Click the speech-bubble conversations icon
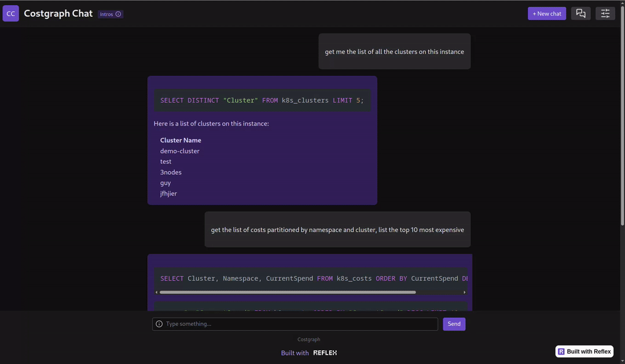625x364 pixels. click(580, 13)
